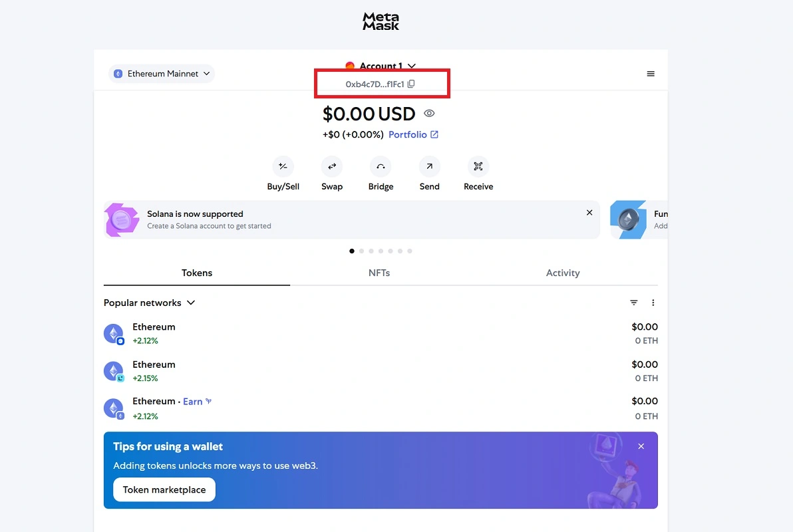Click the +$0 (+0.00%) change text
793x532 pixels.
click(353, 134)
